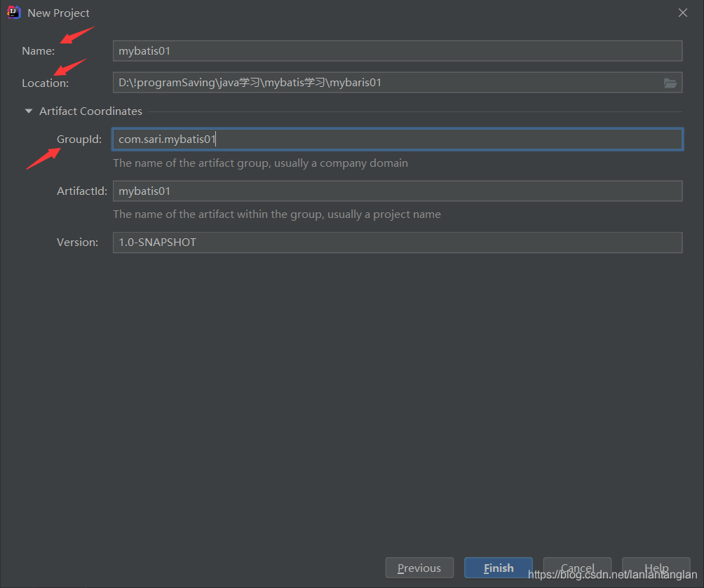Click the 'Name:' label

(x=38, y=50)
